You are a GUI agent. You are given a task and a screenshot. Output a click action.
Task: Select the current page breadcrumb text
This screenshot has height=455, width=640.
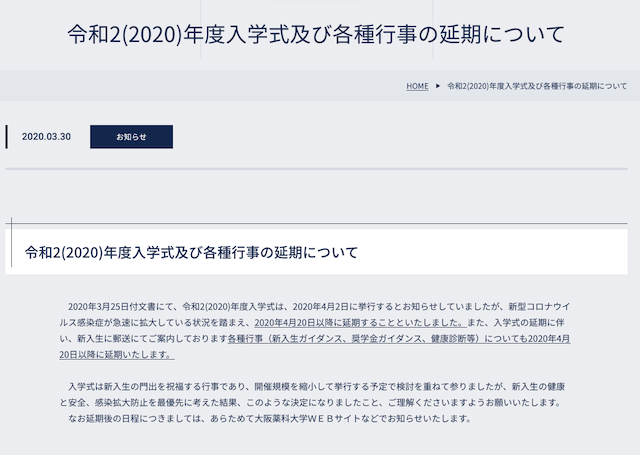point(537,86)
